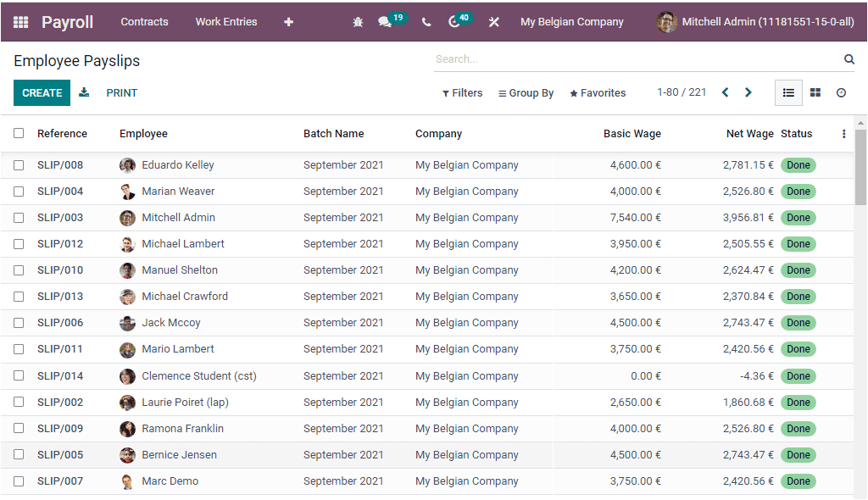The height and width of the screenshot is (500, 868).
Task: Switch to Kanban view
Action: click(815, 92)
